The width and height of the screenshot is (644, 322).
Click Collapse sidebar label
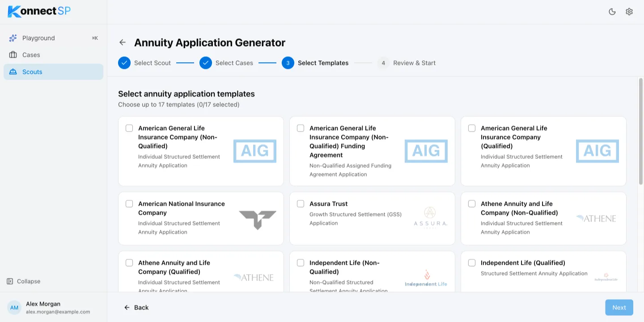tap(29, 281)
